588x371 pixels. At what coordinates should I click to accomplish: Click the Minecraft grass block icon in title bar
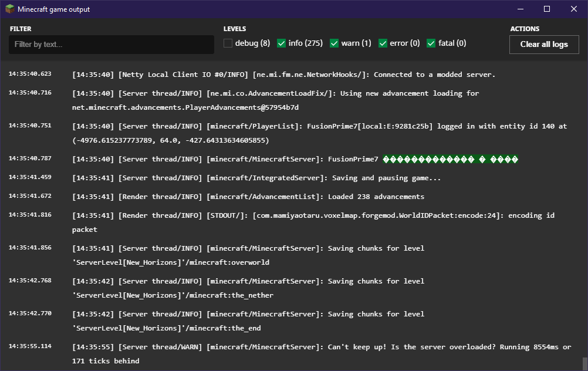(x=10, y=9)
